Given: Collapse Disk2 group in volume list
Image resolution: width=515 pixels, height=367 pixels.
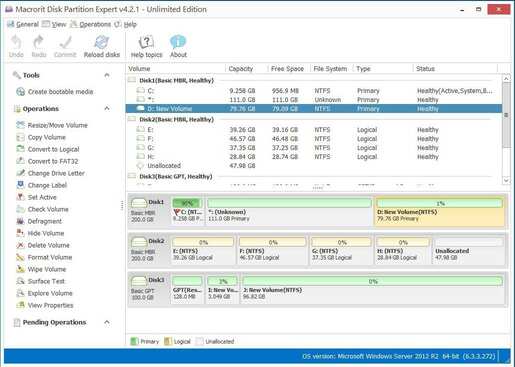Looking at the screenshot, I should [x=132, y=119].
